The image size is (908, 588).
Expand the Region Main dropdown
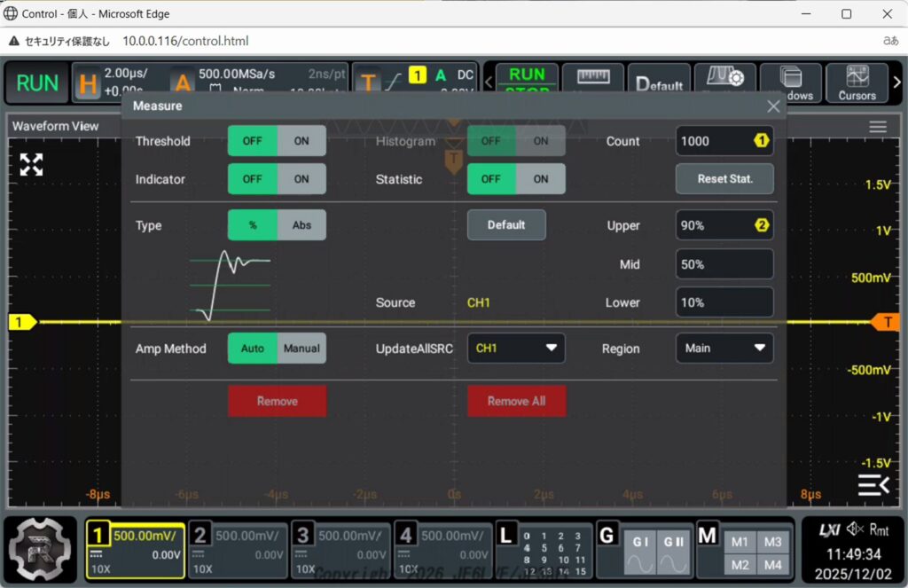(x=724, y=349)
